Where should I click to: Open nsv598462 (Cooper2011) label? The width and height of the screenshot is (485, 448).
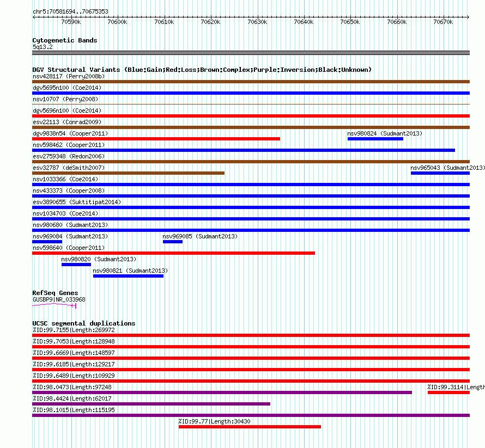pyautogui.click(x=69, y=145)
